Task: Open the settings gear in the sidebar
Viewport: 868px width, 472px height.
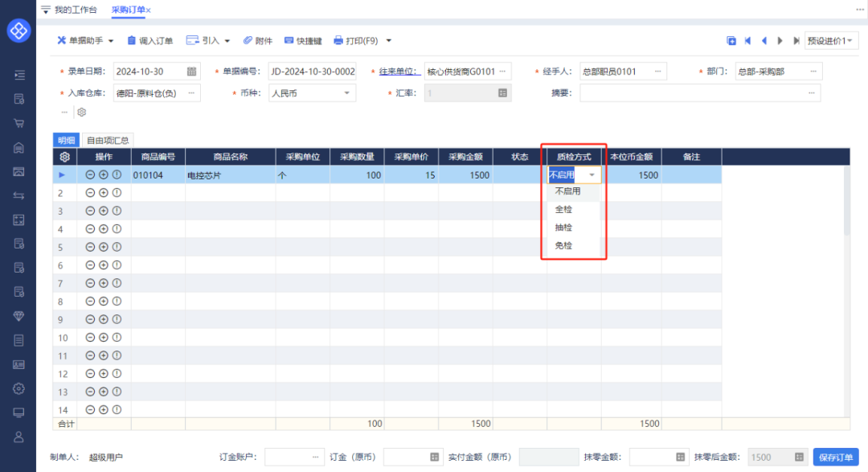Action: click(x=18, y=388)
